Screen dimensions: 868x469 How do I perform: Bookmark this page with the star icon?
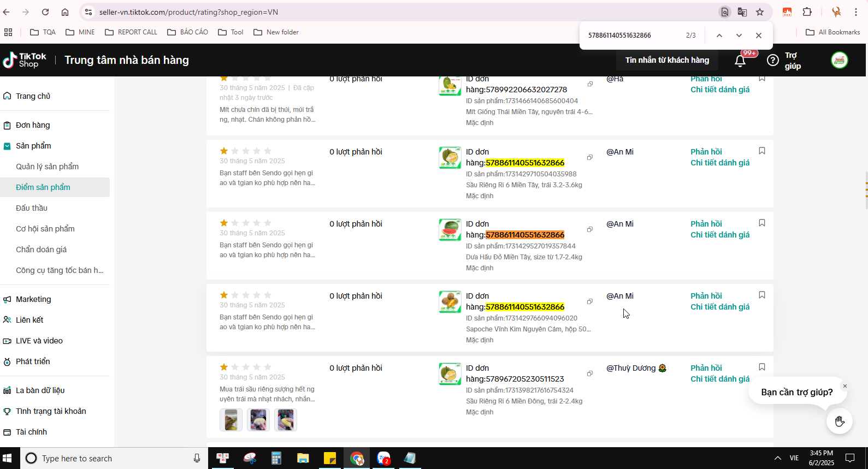coord(760,12)
